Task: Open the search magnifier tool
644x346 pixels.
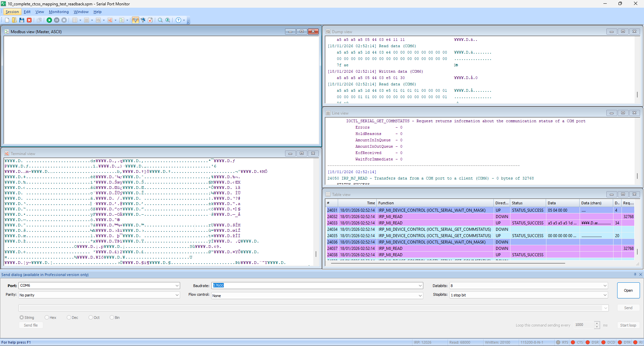Action: click(160, 20)
